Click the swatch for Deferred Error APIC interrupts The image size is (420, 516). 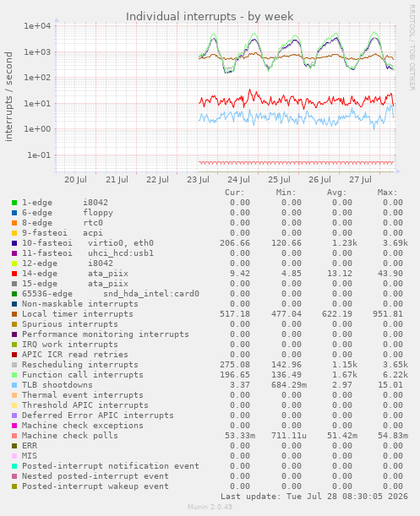point(14,416)
